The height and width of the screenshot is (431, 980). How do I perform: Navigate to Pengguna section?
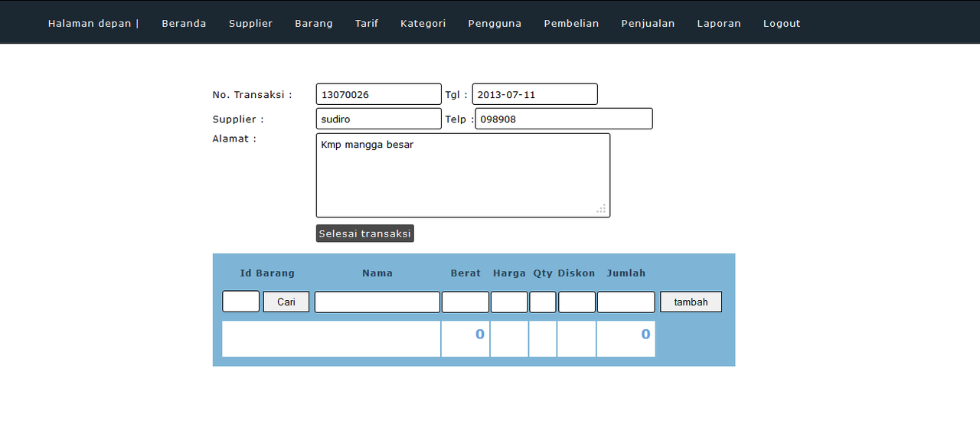click(495, 23)
